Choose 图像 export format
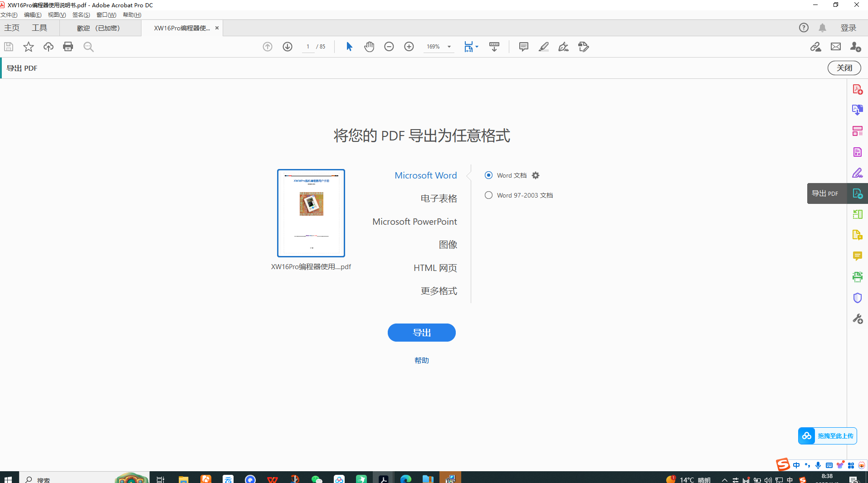This screenshot has width=868, height=483. pyautogui.click(x=448, y=245)
